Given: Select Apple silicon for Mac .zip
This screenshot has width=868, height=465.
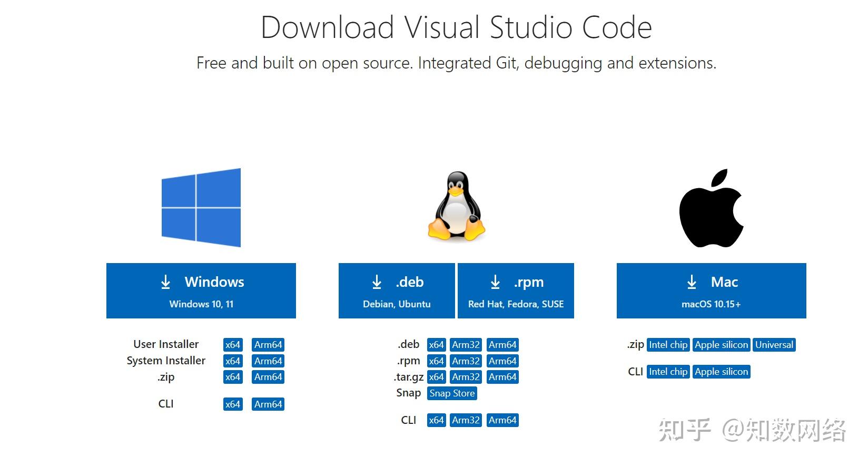Looking at the screenshot, I should coord(722,345).
